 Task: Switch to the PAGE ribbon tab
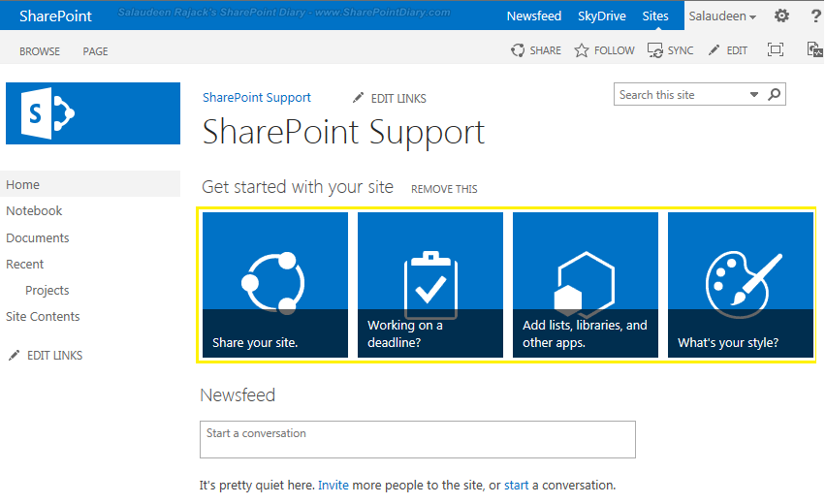coord(95,51)
